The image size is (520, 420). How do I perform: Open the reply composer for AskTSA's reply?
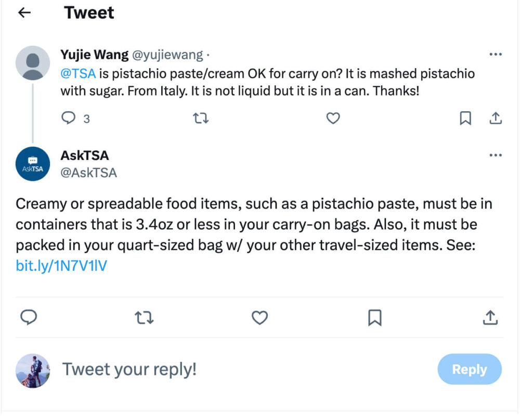tap(29, 317)
